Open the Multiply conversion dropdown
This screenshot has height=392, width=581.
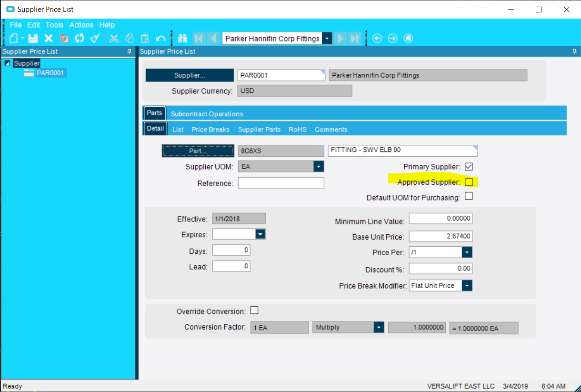(x=379, y=327)
